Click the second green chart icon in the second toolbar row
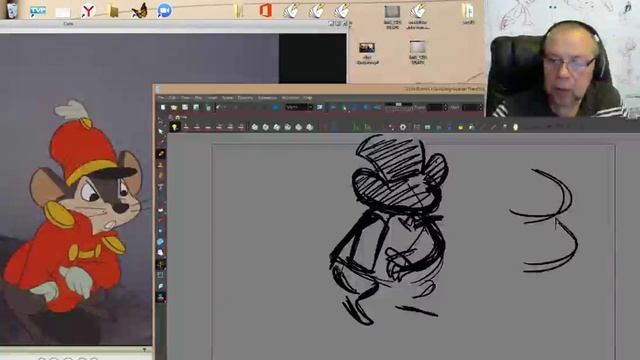640x360 pixels. (368, 127)
